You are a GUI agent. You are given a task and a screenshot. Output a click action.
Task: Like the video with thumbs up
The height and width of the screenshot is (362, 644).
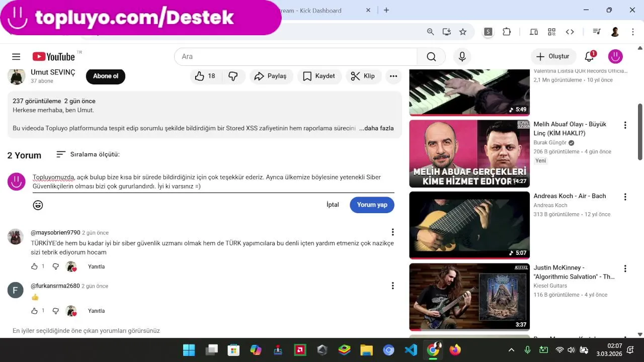pos(205,76)
